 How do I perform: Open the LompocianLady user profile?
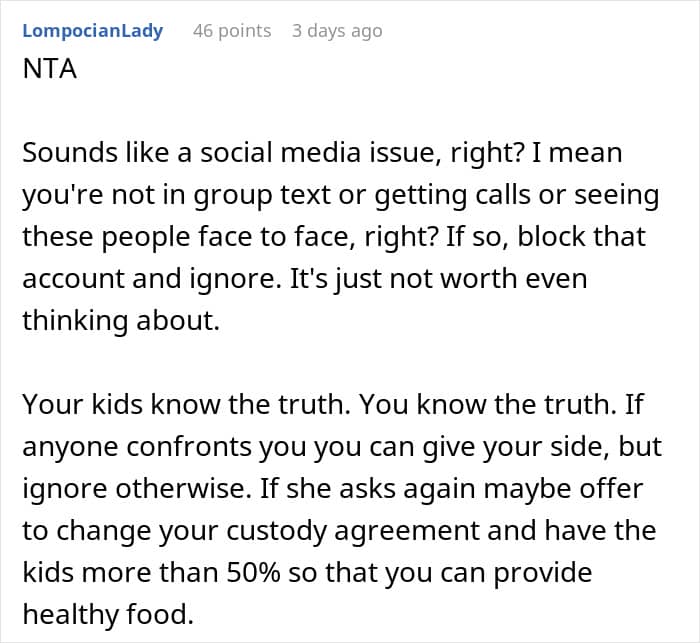92,31
